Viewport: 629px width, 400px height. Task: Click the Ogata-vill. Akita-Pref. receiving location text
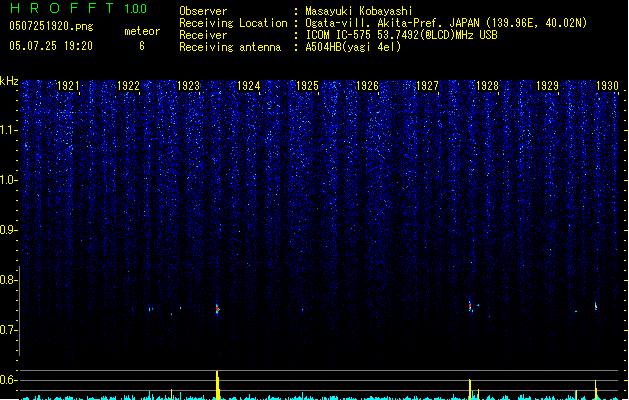click(446, 23)
